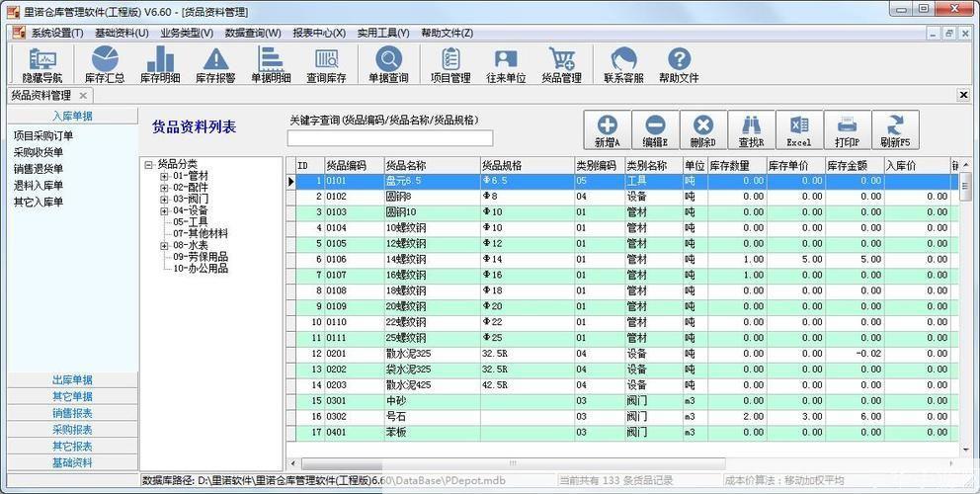Select 07-其他材料 category in tree
This screenshot has height=494, width=980.
(201, 234)
